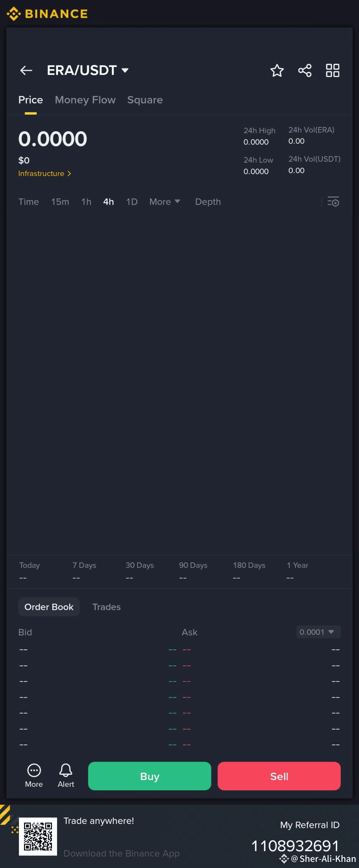This screenshot has width=359, height=868.
Task: Set a price alert with bell icon
Action: tap(66, 775)
